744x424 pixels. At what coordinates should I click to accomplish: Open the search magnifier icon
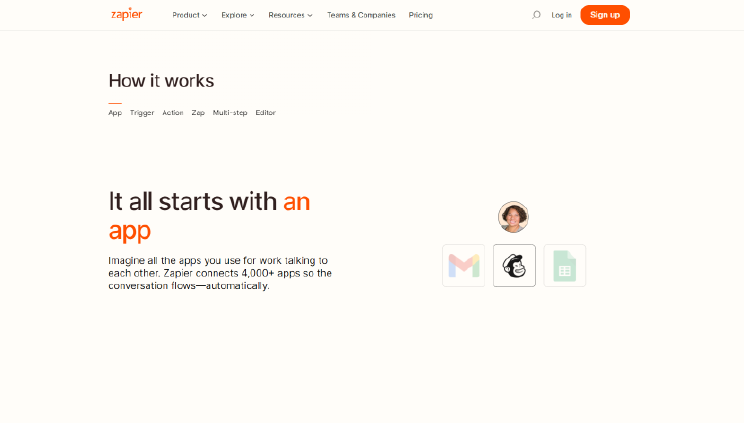536,15
